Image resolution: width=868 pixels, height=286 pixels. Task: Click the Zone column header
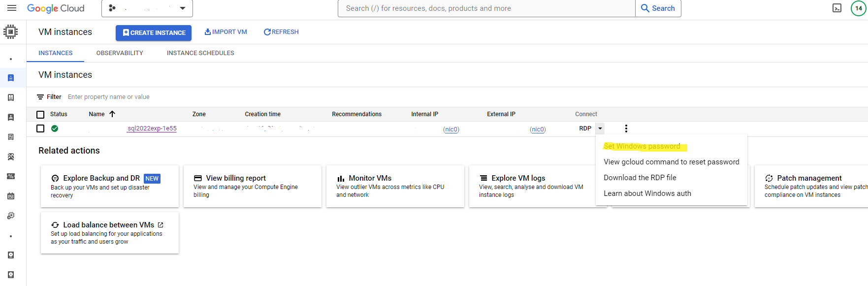(199, 114)
